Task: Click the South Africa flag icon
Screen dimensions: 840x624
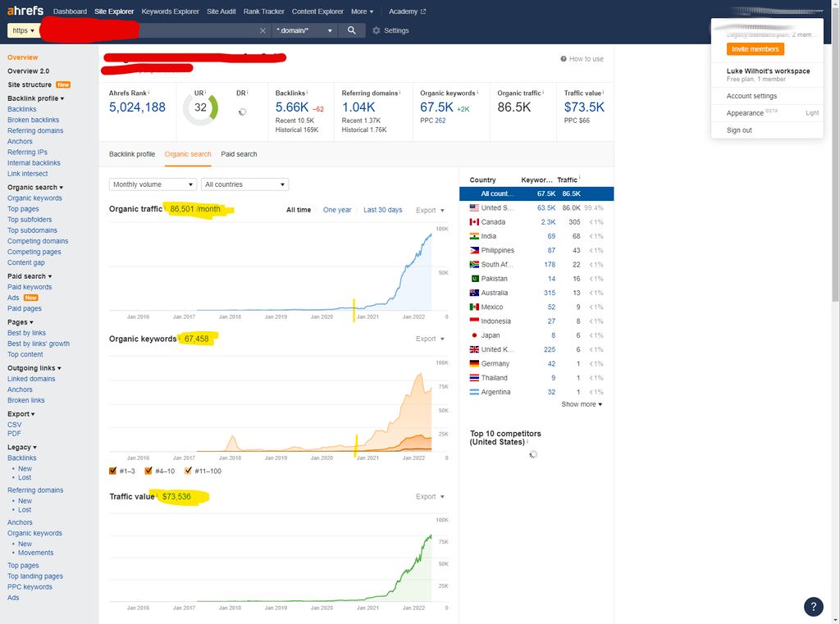Action: coord(474,265)
